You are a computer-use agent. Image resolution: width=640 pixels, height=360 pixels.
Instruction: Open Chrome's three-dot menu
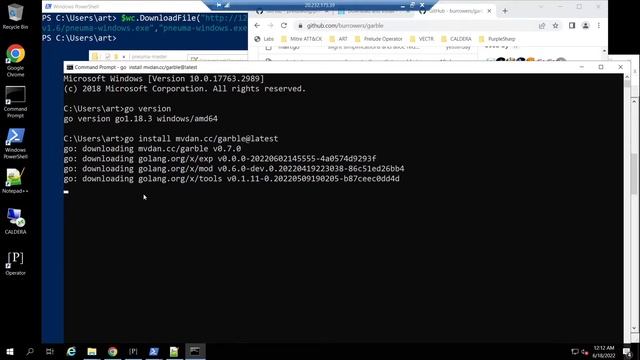point(599,25)
